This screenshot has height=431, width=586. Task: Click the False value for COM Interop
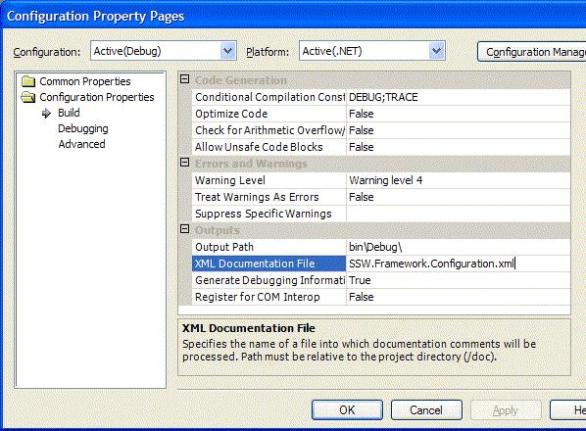[458, 297]
